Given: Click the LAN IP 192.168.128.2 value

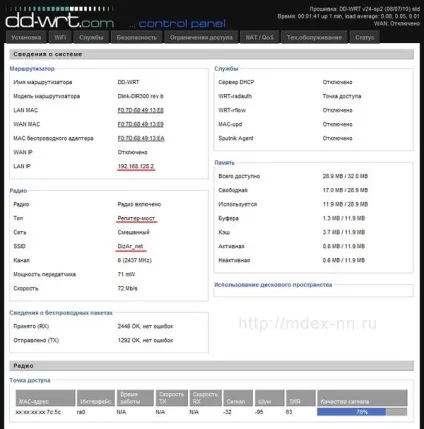Looking at the screenshot, I should coord(136,166).
